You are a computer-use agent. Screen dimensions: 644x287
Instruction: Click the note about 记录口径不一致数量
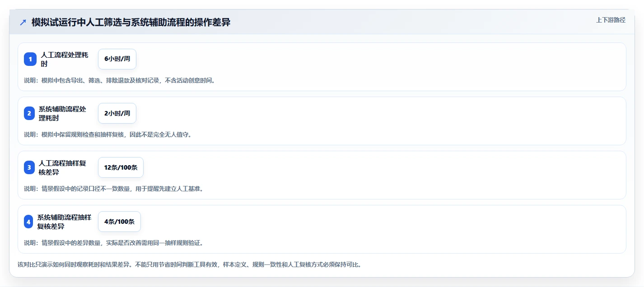(x=113, y=189)
